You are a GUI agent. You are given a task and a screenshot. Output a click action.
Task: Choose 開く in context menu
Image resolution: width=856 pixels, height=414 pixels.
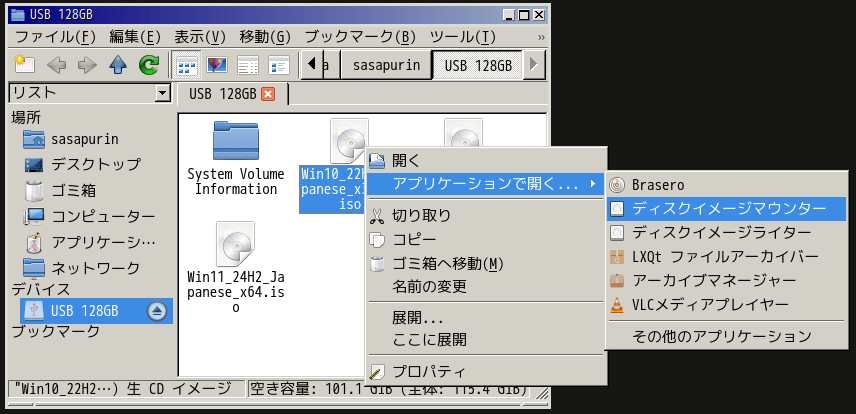click(486, 161)
